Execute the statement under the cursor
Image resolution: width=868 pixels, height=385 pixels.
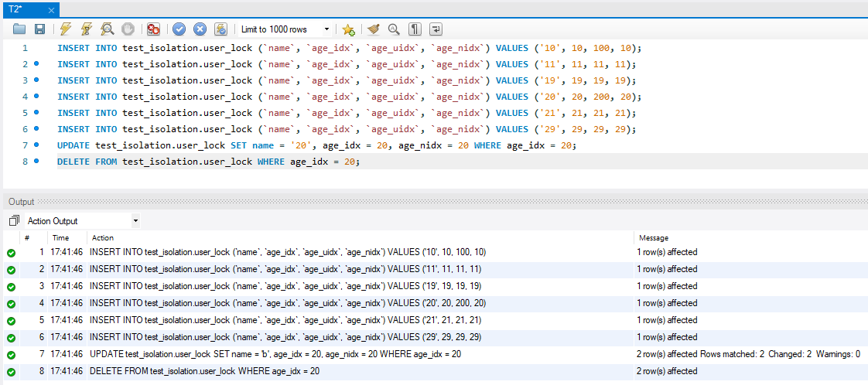coord(87,29)
